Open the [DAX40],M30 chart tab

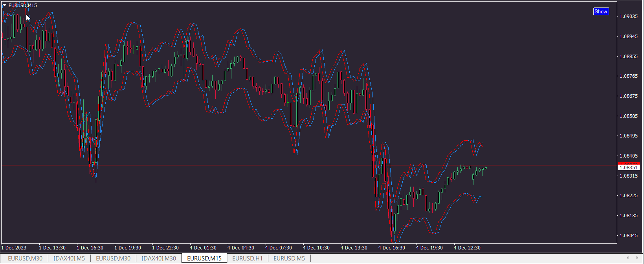click(x=159, y=258)
